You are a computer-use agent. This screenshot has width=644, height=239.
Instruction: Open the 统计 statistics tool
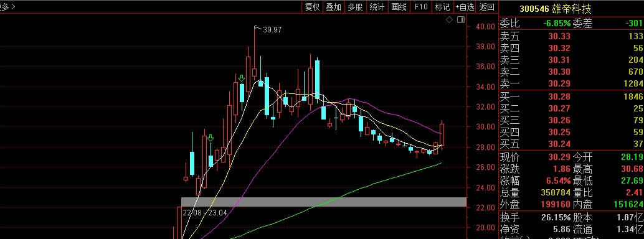[377, 7]
